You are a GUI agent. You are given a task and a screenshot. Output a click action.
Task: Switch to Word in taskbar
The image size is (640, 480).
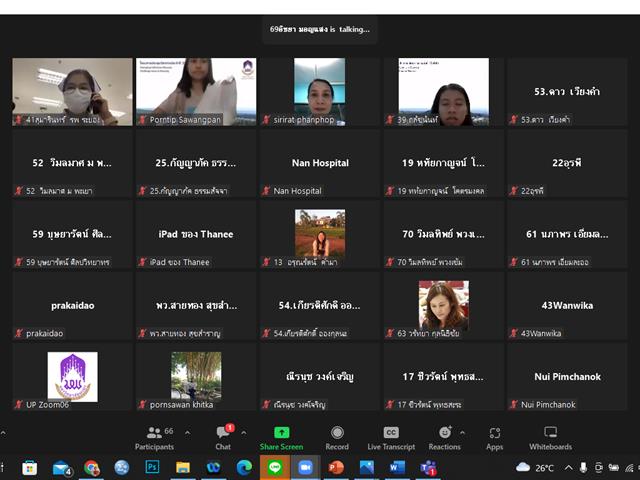coord(397,468)
